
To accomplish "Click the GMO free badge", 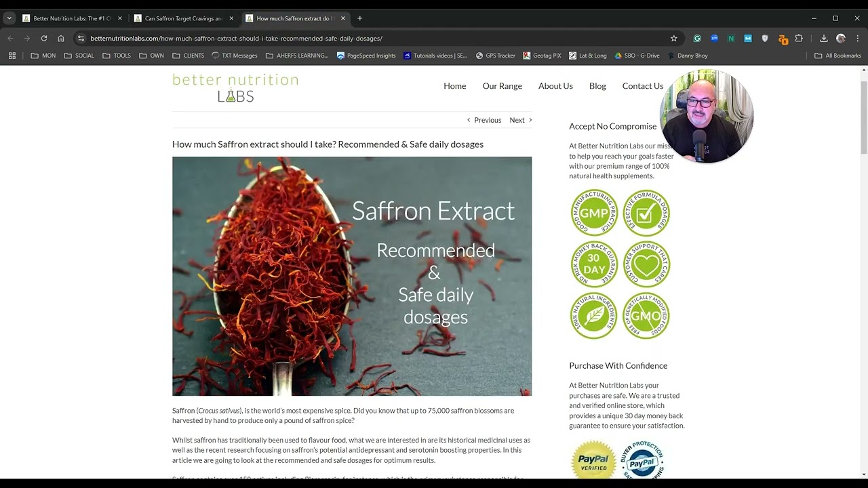I will pos(646,316).
